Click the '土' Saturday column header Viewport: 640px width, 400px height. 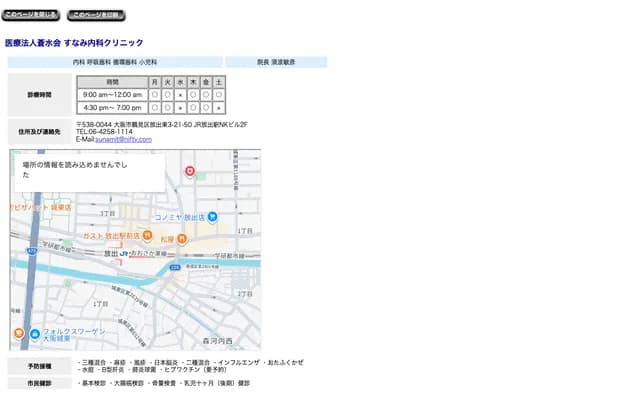pyautogui.click(x=219, y=82)
